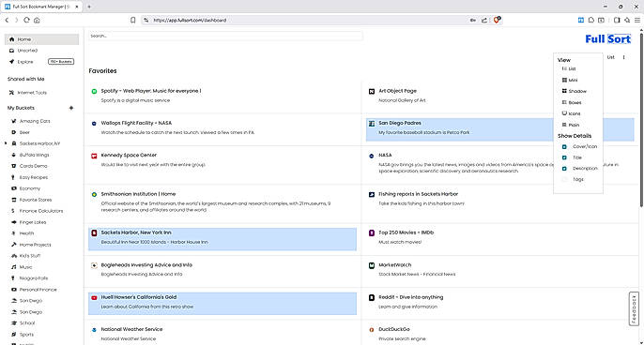Choose the Shadow view icon
Screen dimensions: 644x345
pos(564,91)
